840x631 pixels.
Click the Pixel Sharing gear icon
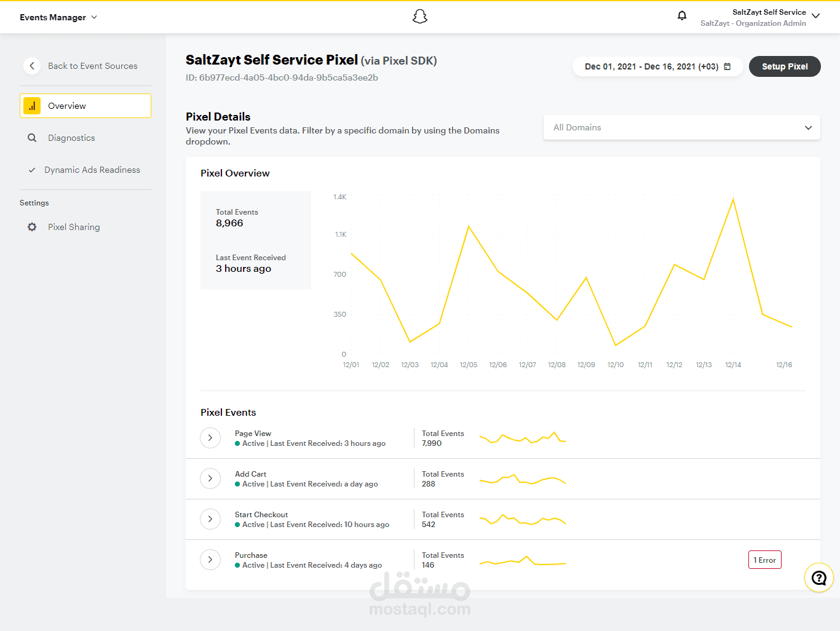click(x=32, y=227)
